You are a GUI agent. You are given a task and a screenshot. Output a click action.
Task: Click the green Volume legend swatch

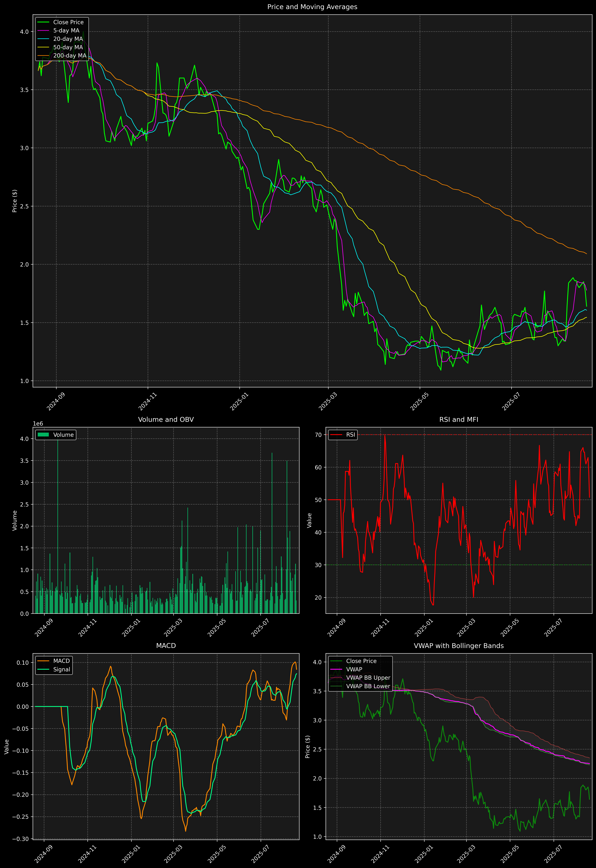pos(43,435)
